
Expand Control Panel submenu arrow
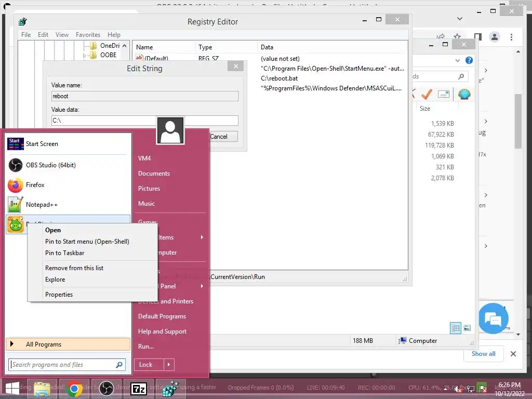tap(202, 286)
